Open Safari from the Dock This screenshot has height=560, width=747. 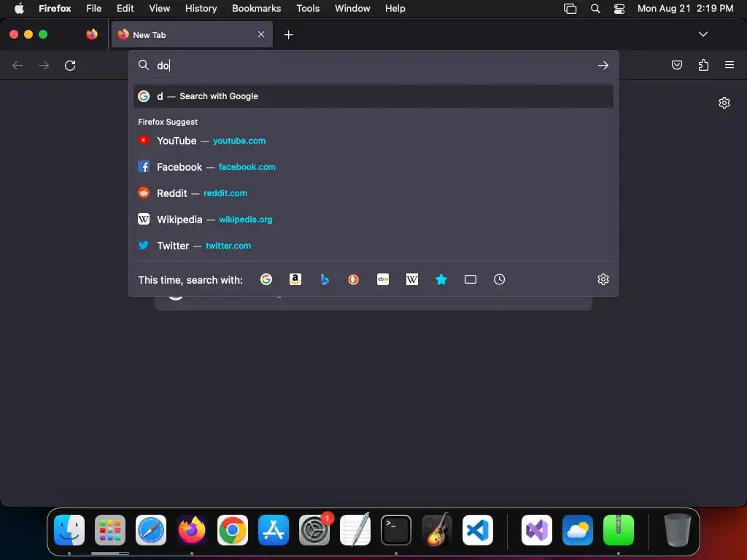(x=151, y=530)
